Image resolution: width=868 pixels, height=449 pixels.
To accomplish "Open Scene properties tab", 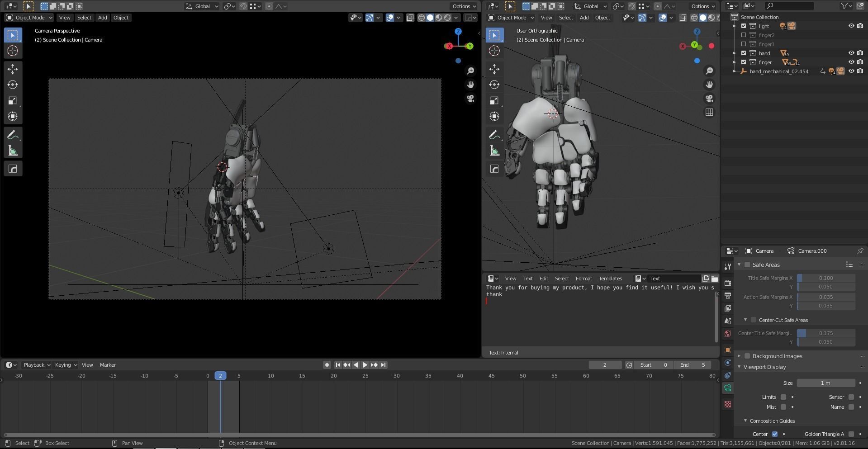I will point(727,321).
